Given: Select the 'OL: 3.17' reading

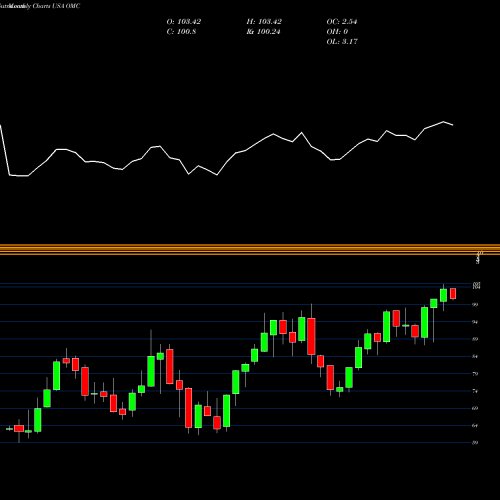Looking at the screenshot, I should click(x=342, y=42).
